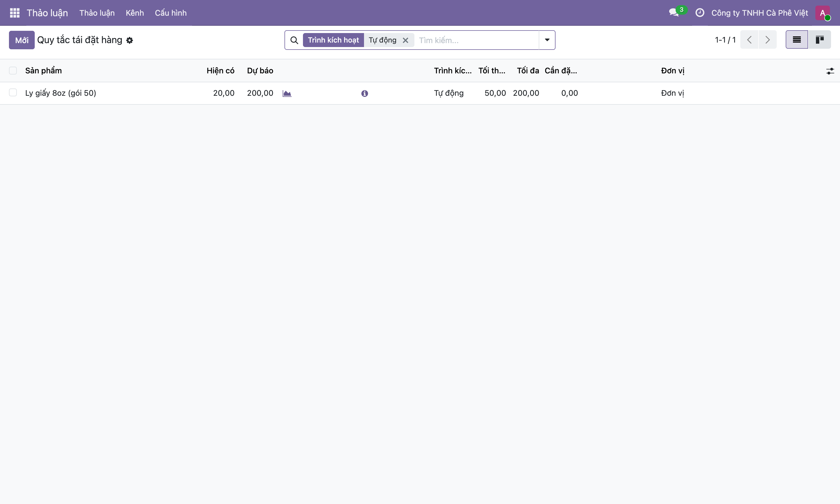Click company name Công ty TNHH Cà Phê Việt
This screenshot has height=504, width=840.
coord(760,13)
